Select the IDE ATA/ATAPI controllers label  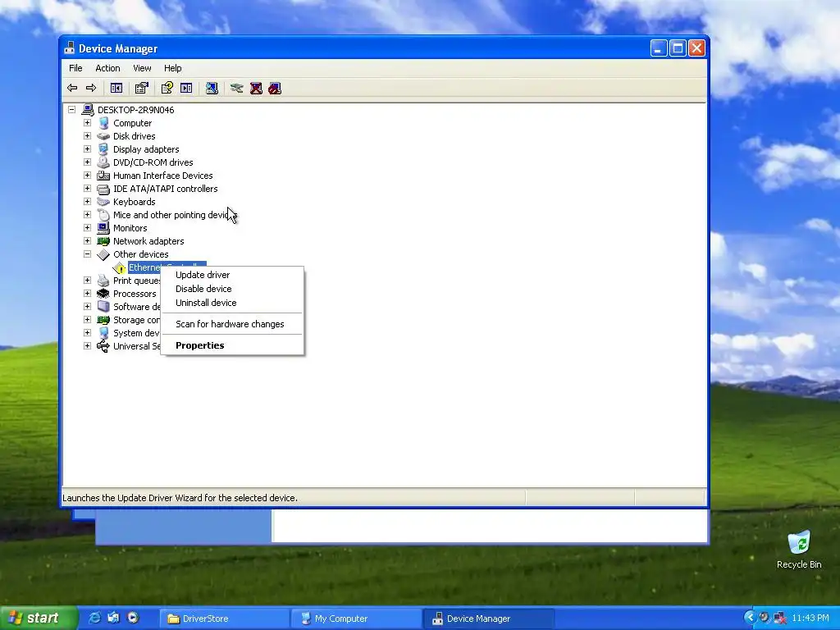(165, 189)
